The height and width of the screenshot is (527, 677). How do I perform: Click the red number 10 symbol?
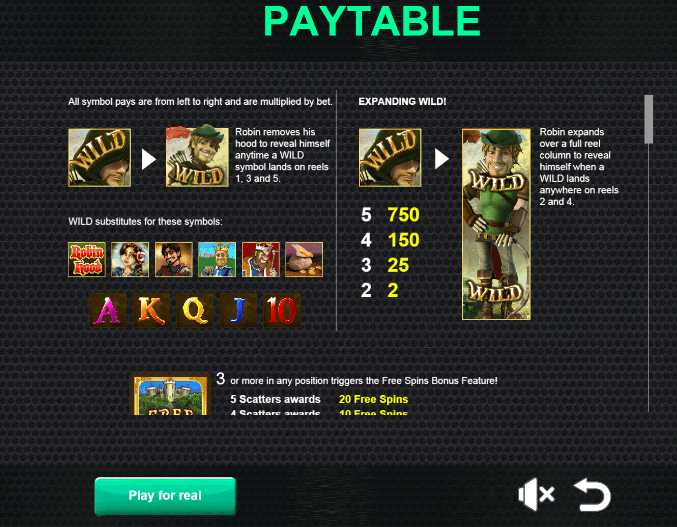282,310
